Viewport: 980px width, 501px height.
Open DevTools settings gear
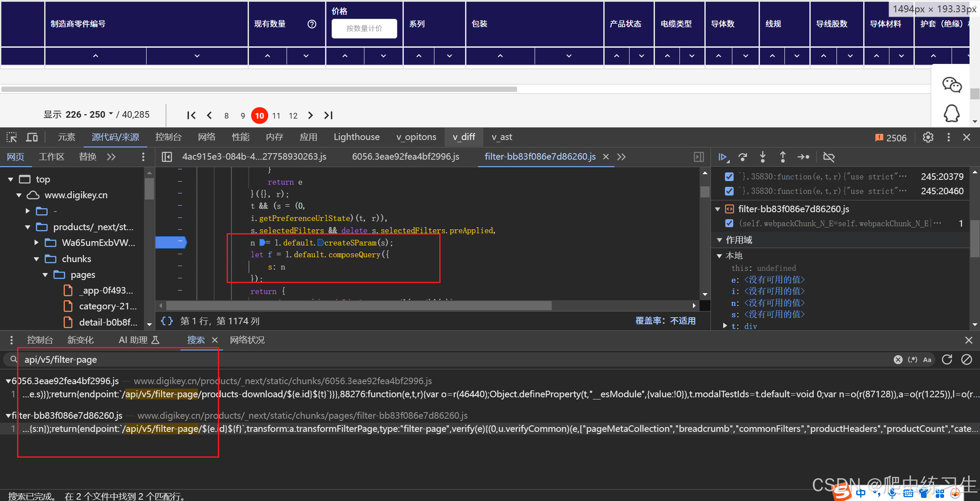(928, 137)
